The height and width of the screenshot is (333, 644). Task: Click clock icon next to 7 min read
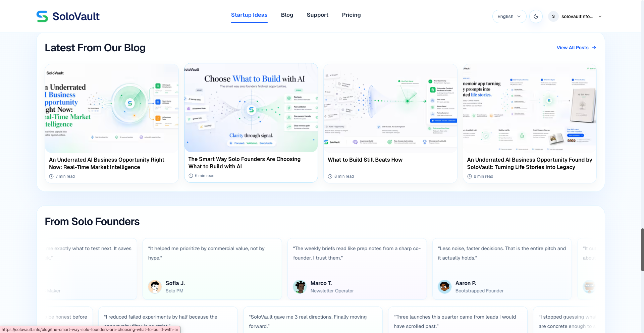51,176
